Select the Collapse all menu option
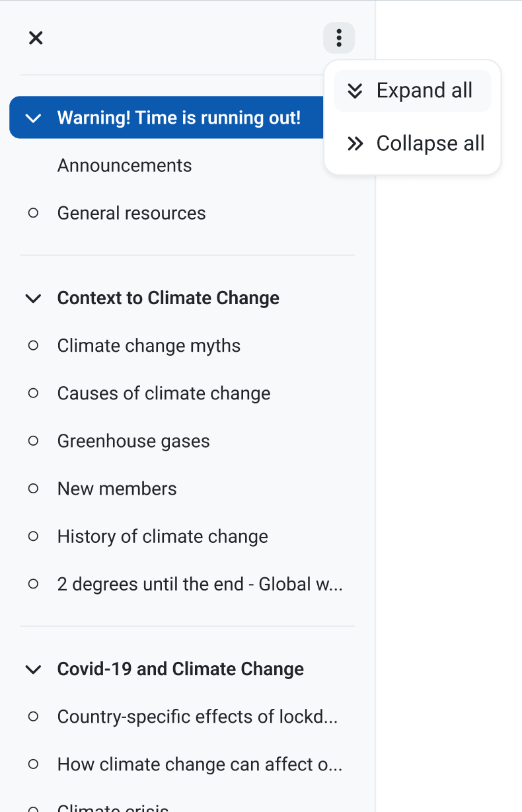 412,143
